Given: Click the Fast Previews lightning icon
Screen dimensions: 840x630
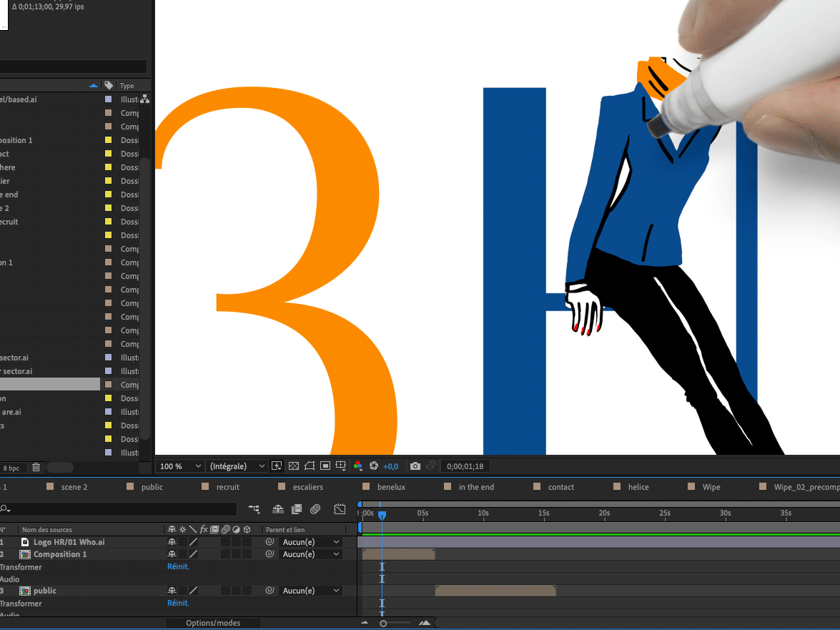Looking at the screenshot, I should [x=277, y=466].
